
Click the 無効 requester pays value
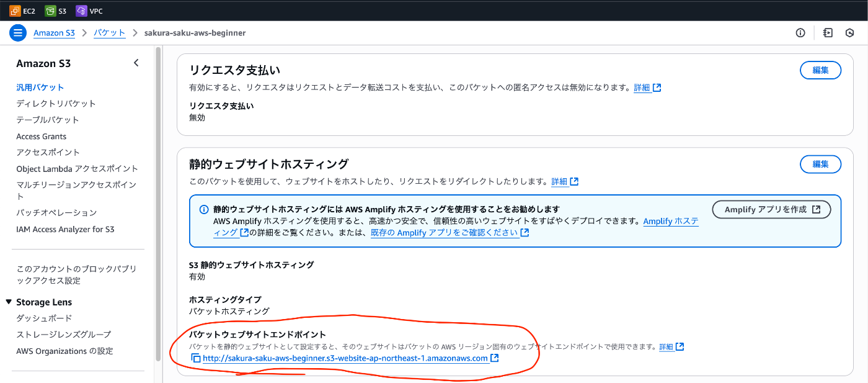click(x=197, y=117)
